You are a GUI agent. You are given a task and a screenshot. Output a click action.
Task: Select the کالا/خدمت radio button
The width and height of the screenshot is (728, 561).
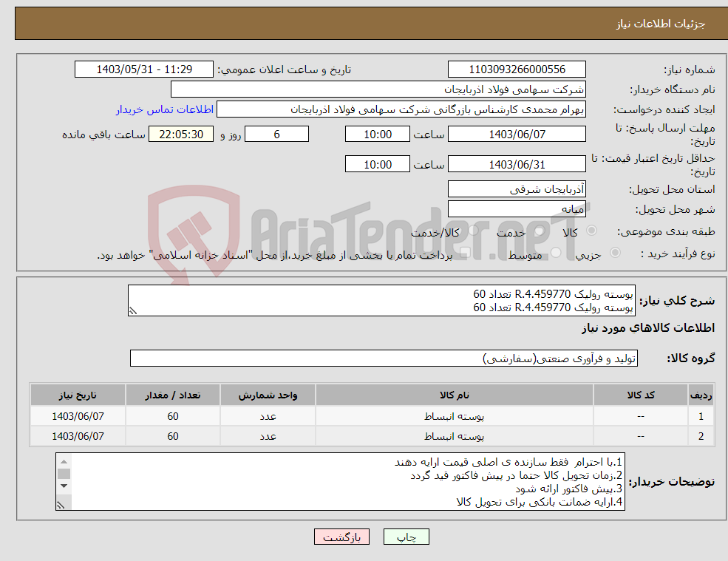[x=473, y=231]
